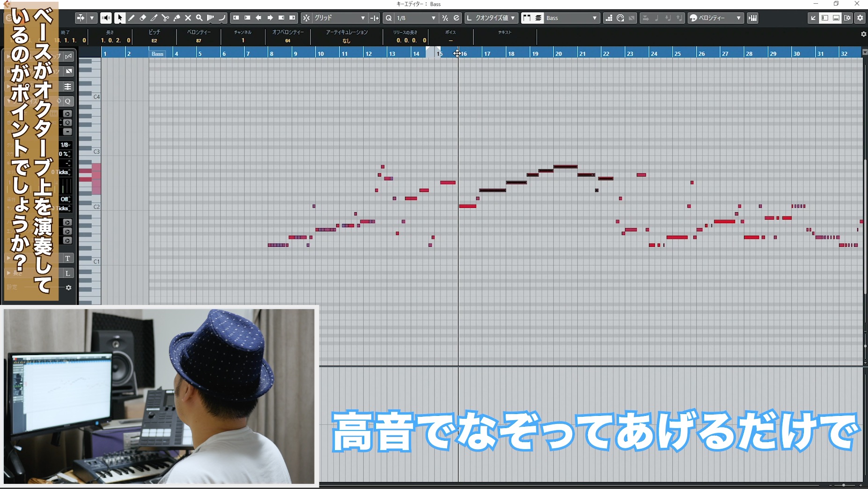Toggle Step Input button

[x=646, y=18]
